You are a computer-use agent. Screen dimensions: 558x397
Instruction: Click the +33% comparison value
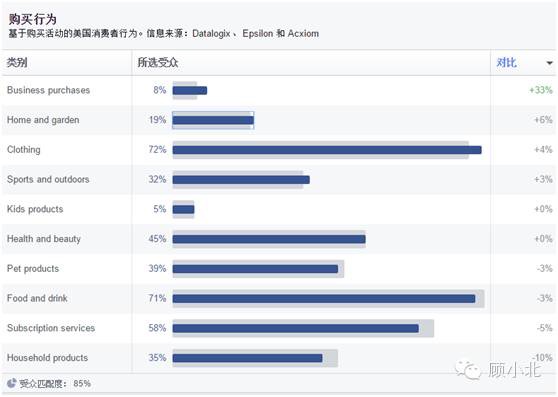tap(541, 90)
